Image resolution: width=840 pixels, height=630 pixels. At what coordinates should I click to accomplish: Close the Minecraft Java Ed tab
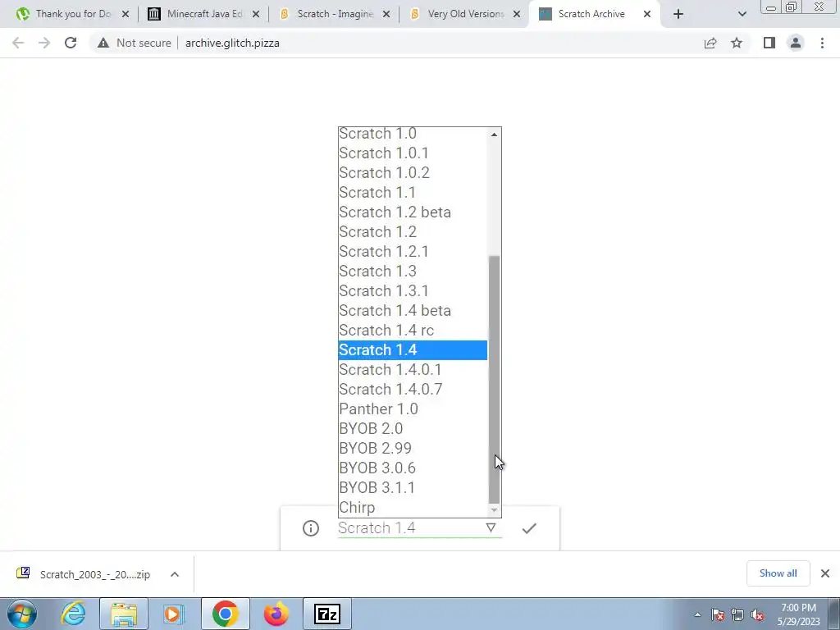point(256,15)
